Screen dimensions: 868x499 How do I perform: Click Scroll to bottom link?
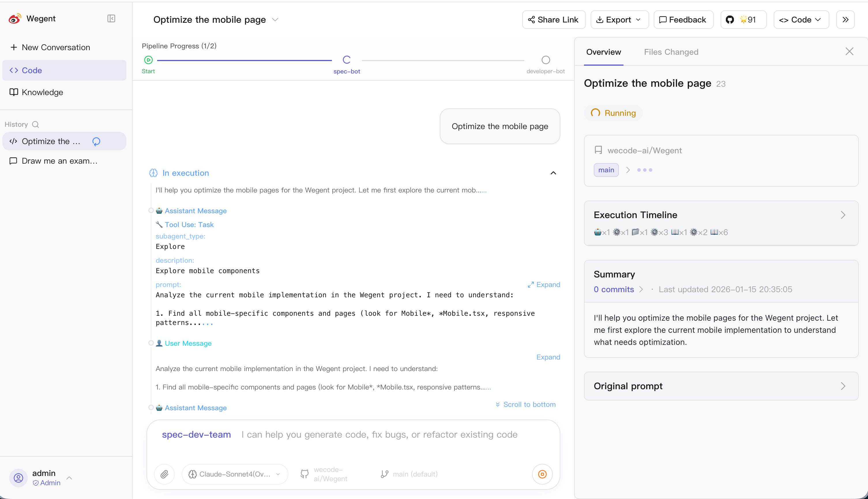coord(525,405)
